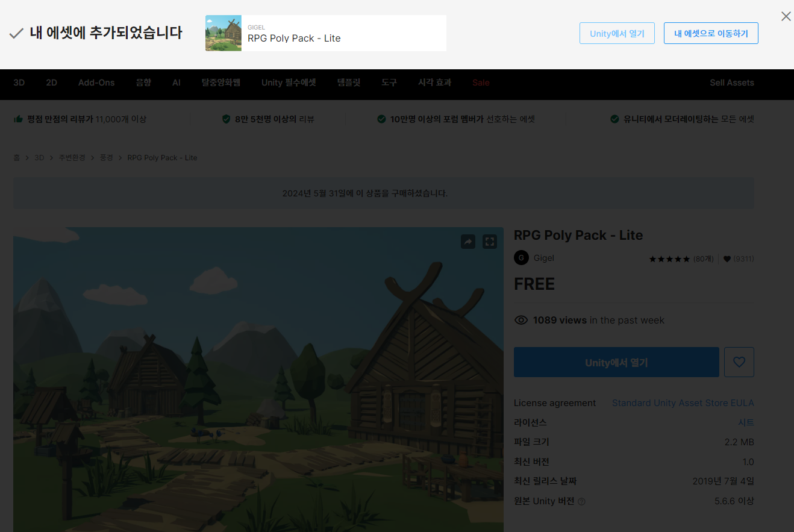Click the 5.6.6 이상 version value

tap(734, 501)
